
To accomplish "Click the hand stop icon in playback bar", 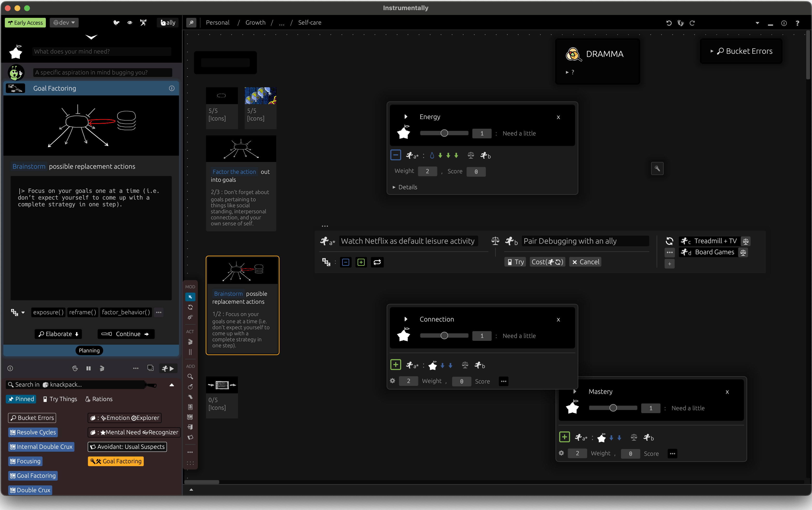I will click(x=75, y=368).
